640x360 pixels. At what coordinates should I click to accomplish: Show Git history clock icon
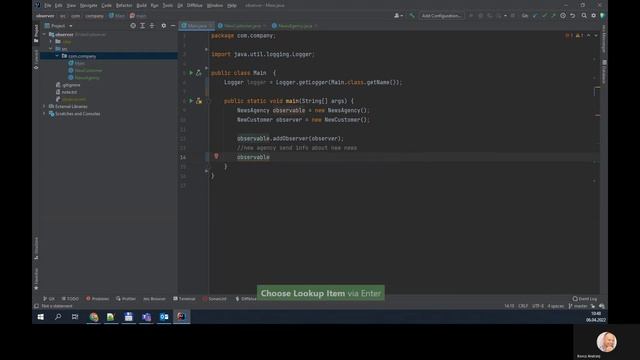563,16
